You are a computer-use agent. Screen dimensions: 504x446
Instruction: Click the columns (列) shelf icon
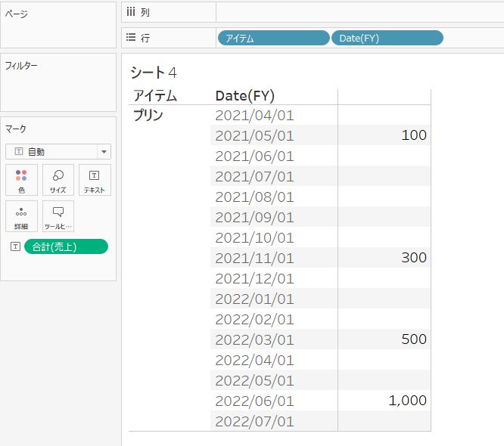tap(130, 13)
